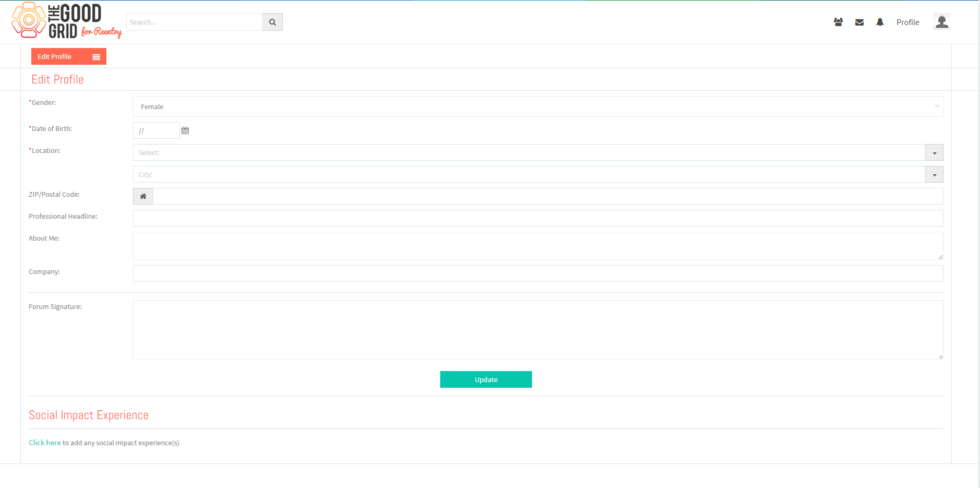Click the 'Edit Profile' page heading

(x=57, y=79)
